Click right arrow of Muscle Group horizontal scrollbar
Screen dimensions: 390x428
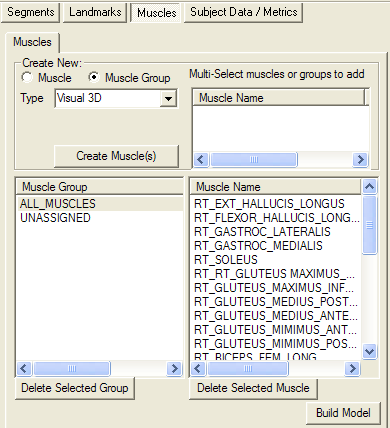174,368
